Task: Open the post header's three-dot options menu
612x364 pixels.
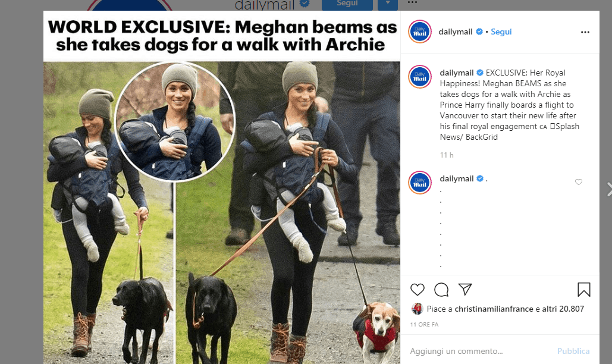Action: coord(585,32)
